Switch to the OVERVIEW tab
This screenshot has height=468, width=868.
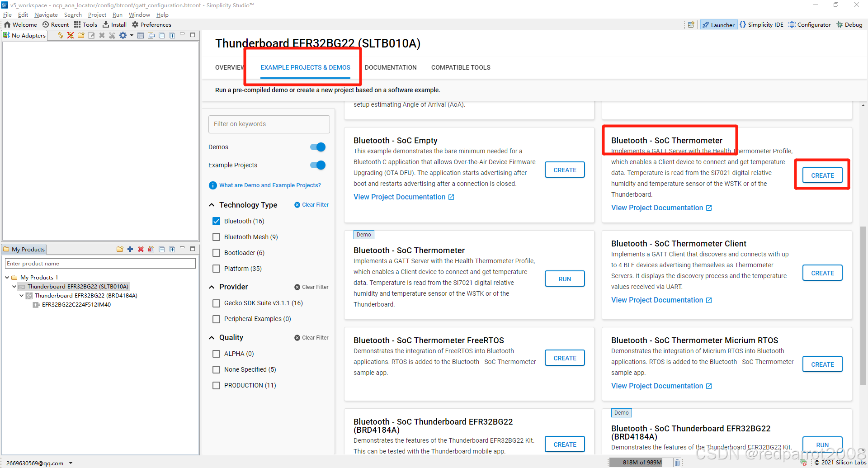tap(230, 67)
